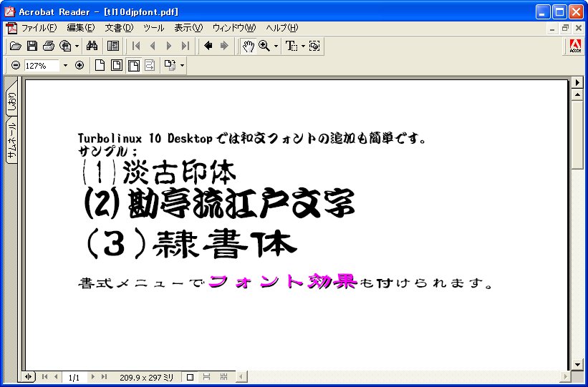Viewport: 588px width, 387px height.
Task: Click the Find binoculars icon
Action: click(92, 46)
